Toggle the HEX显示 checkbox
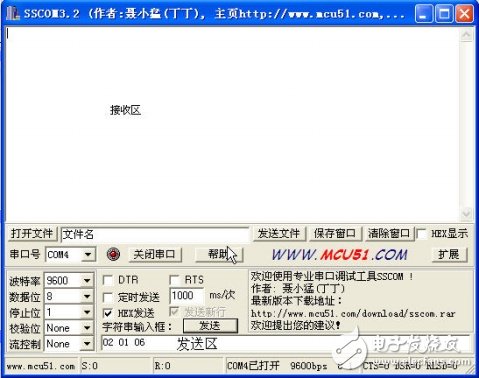The image size is (479, 378). tap(422, 234)
